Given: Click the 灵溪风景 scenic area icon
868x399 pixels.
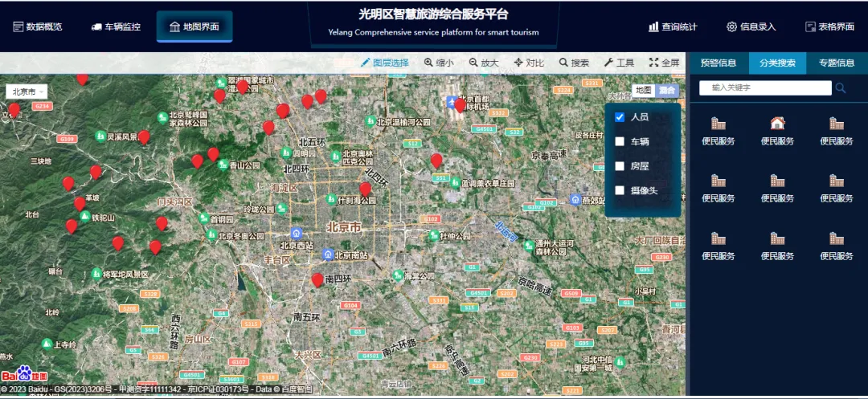Looking at the screenshot, I should click(x=100, y=136).
